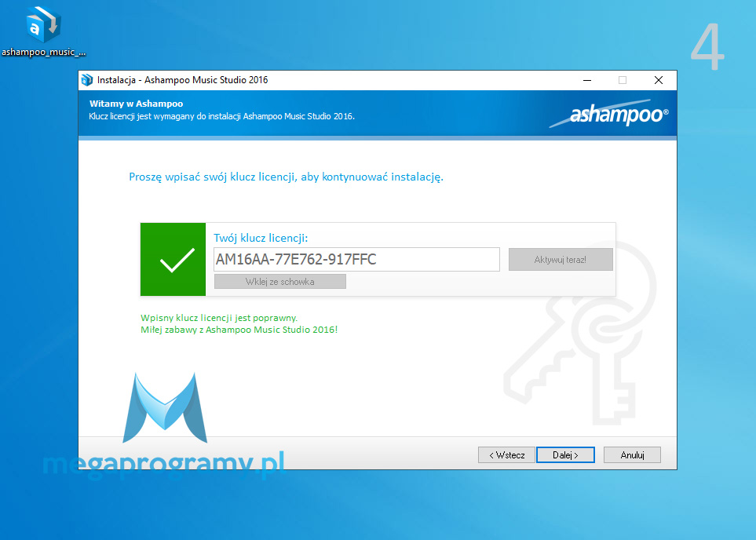Screen dimensions: 756x540
Task: Close the Ashampoo installer window
Action: click(x=659, y=80)
